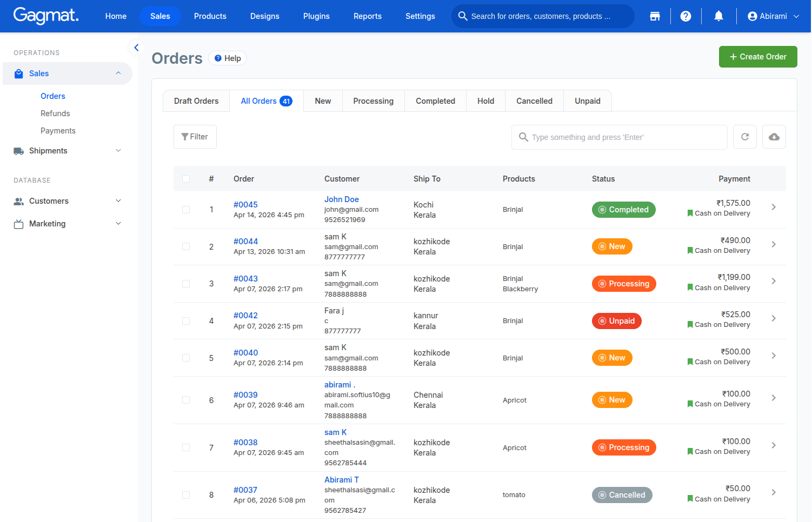This screenshot has height=522, width=812.
Task: Open details arrow for order #0039
Action: coord(774,398)
